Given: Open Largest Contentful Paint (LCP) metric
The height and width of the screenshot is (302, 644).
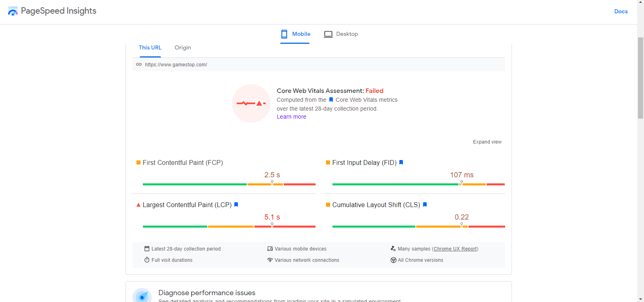Looking at the screenshot, I should 187,205.
